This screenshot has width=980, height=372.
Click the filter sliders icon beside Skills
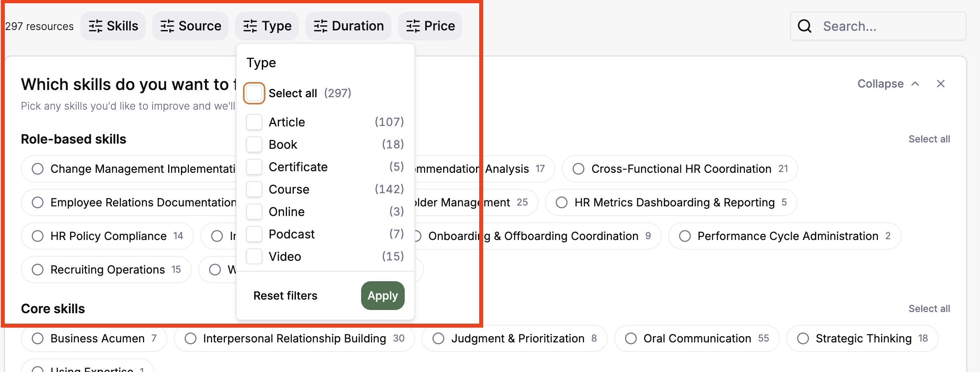click(x=95, y=26)
